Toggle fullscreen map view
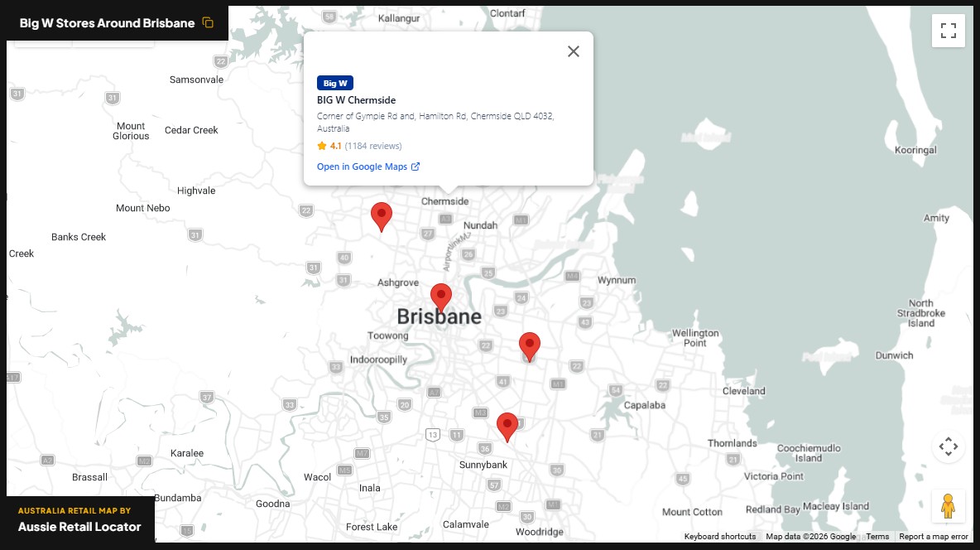The height and width of the screenshot is (550, 980). coord(948,30)
